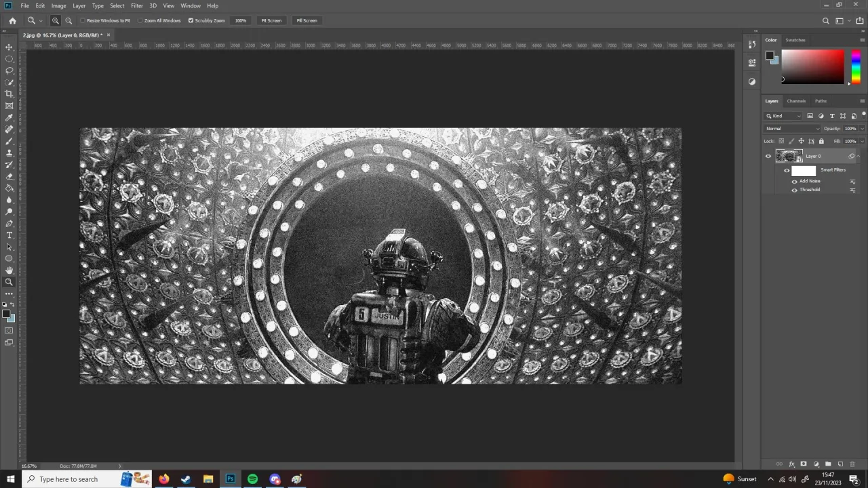Select the Lasso tool
Viewport: 868px width, 488px height.
(x=9, y=70)
